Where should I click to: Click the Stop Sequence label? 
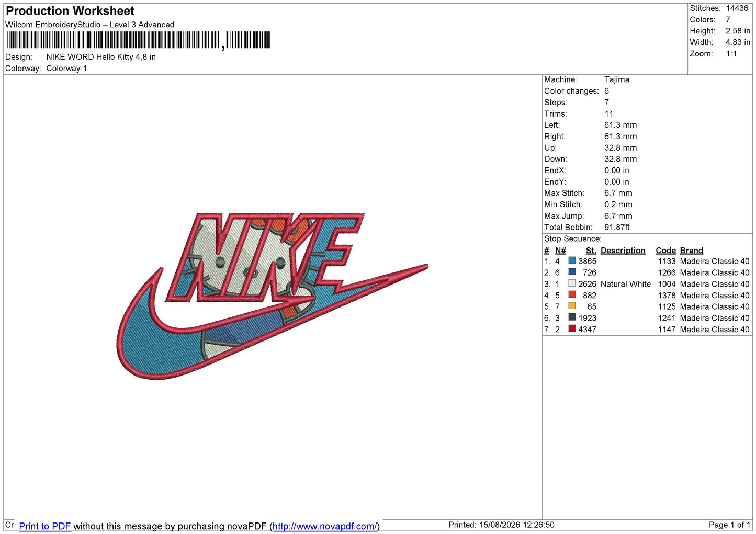572,238
